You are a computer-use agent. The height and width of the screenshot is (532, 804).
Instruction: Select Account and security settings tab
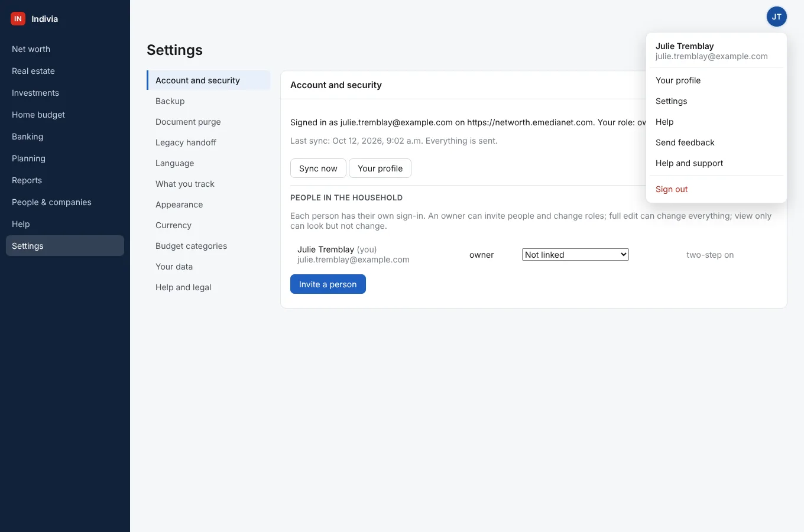click(209, 80)
